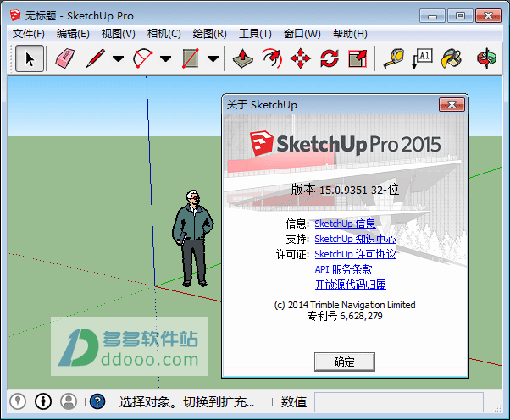The width and height of the screenshot is (510, 420).
Task: Choose the Pencil line tool
Action: click(x=95, y=58)
